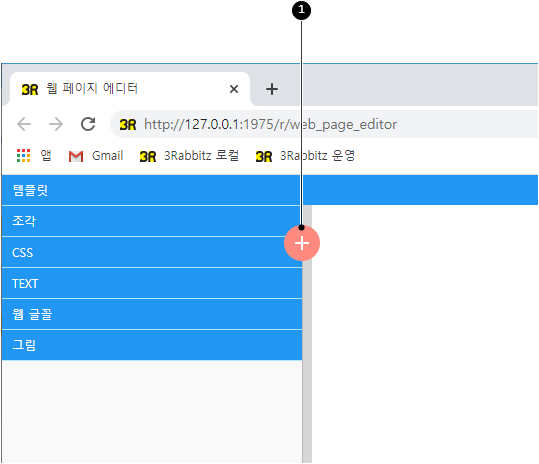Reload the current page

pos(88,124)
